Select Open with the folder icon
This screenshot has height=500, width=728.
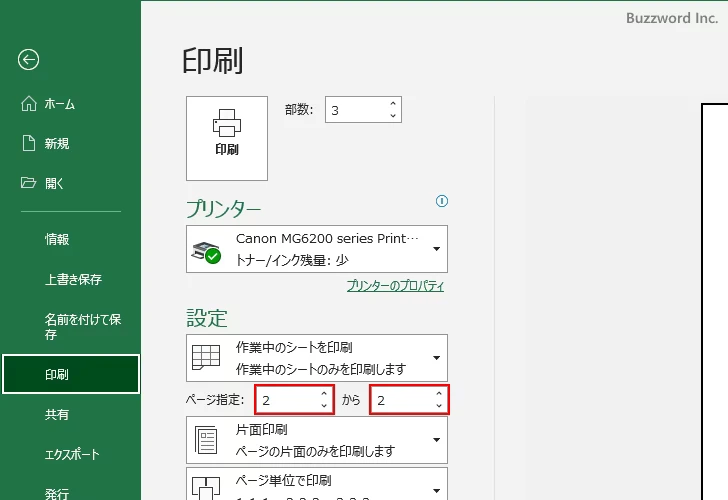[54, 183]
